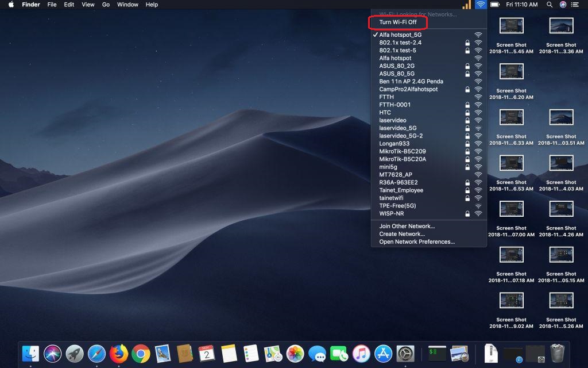Screen dimensions: 588x368
Task: Select Screen Shot 2018-11...5.45 AM thumbnail
Action: point(511,26)
